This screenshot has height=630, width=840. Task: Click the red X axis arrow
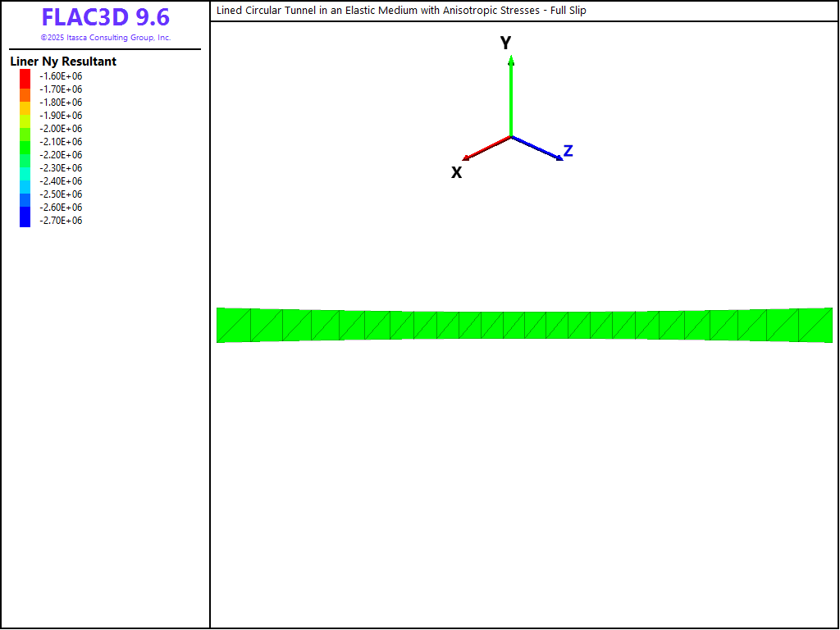[486, 148]
